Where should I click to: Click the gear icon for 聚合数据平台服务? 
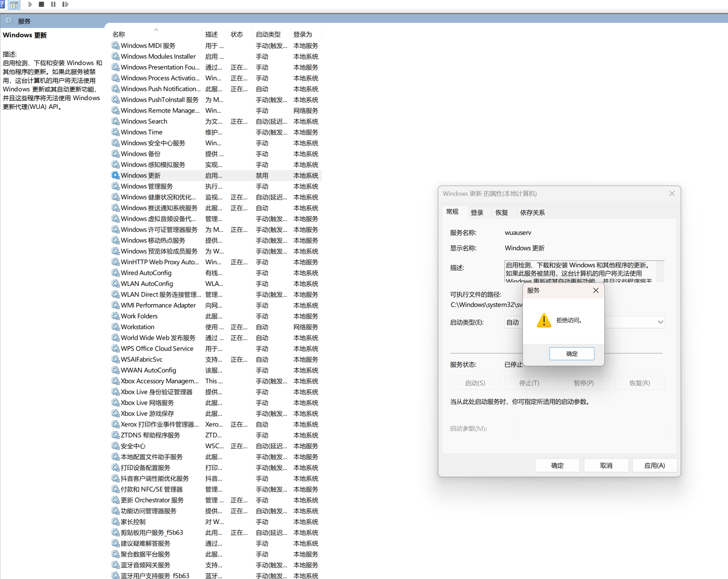pos(115,554)
